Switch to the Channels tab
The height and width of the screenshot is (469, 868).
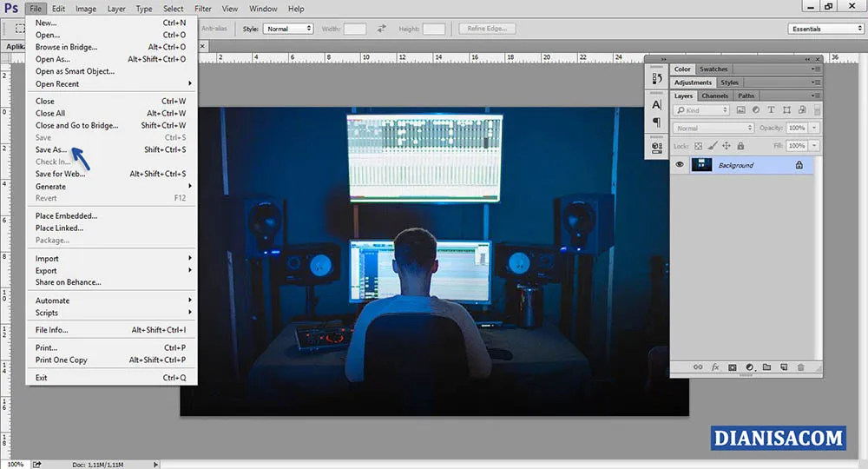click(714, 96)
